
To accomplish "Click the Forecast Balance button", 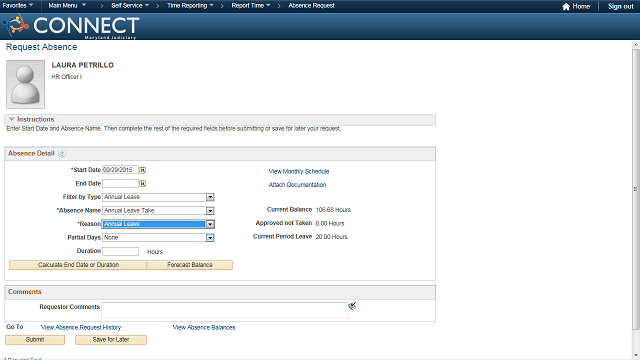I will (190, 265).
